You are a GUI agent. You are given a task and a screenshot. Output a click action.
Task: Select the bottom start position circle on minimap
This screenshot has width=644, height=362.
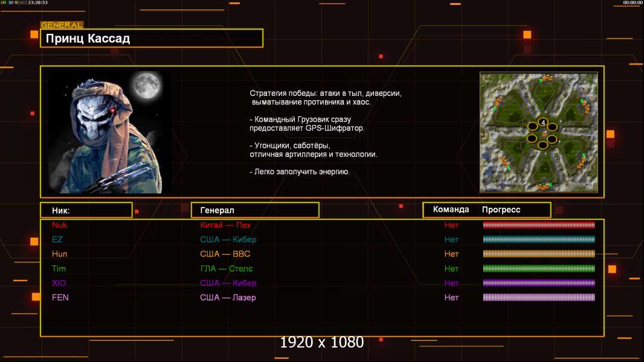tap(543, 145)
